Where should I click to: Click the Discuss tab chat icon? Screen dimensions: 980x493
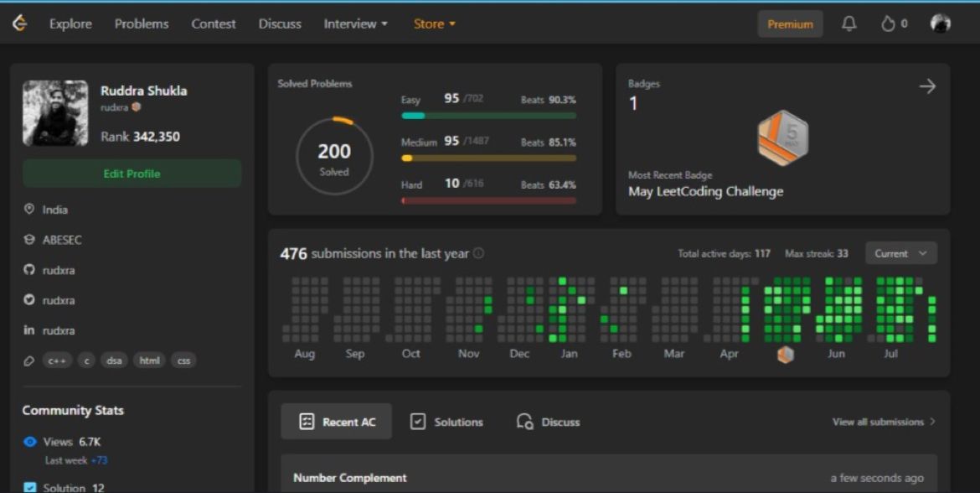click(524, 422)
